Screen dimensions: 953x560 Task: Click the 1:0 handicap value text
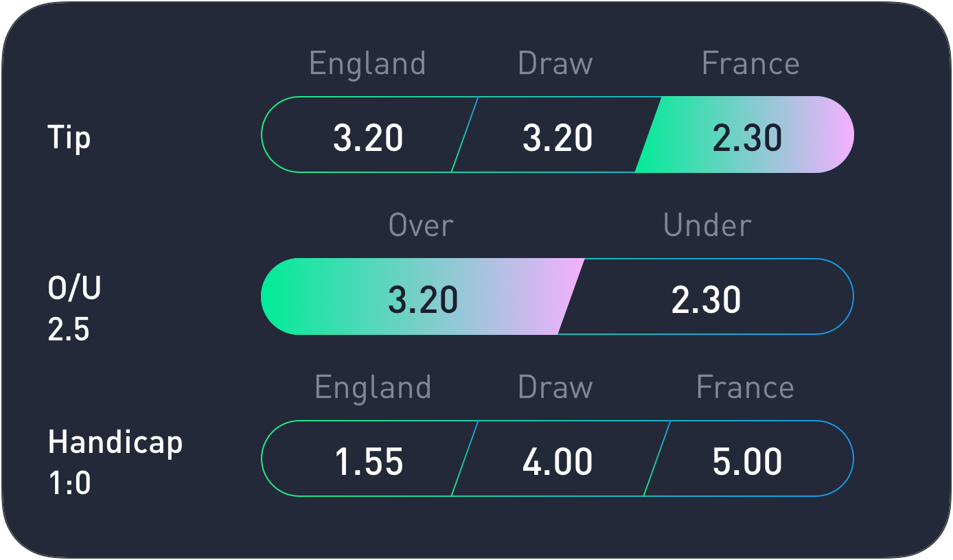coord(69,484)
